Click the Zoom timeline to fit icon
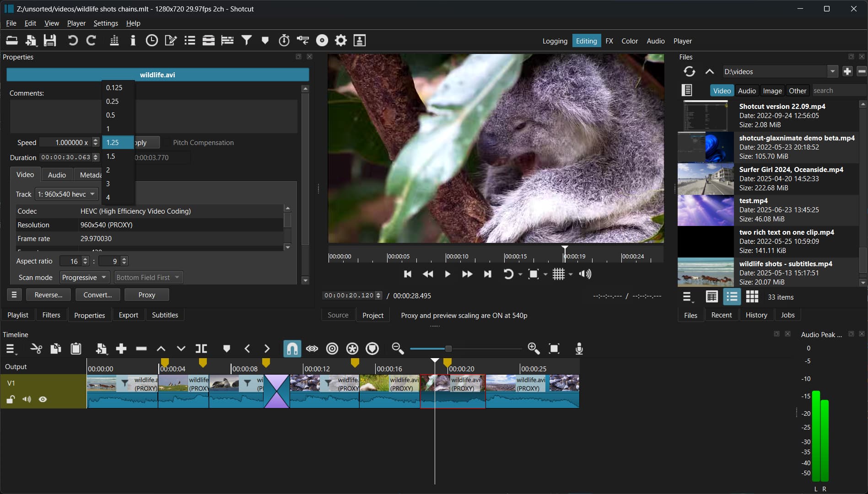Screen dimensions: 868x494 click(x=554, y=349)
